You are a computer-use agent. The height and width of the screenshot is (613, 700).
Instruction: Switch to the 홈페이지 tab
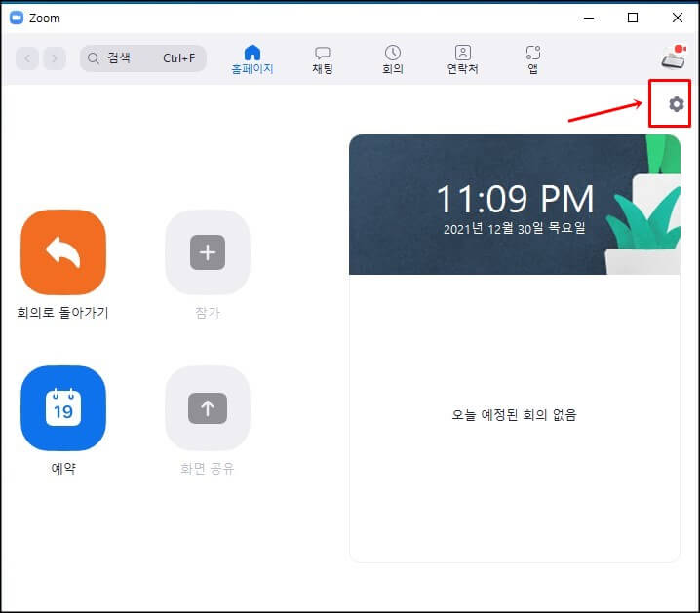(x=253, y=59)
